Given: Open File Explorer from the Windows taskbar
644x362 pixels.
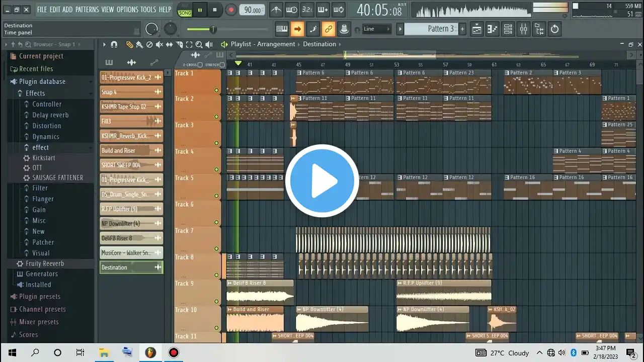Looking at the screenshot, I should pyautogui.click(x=104, y=352).
